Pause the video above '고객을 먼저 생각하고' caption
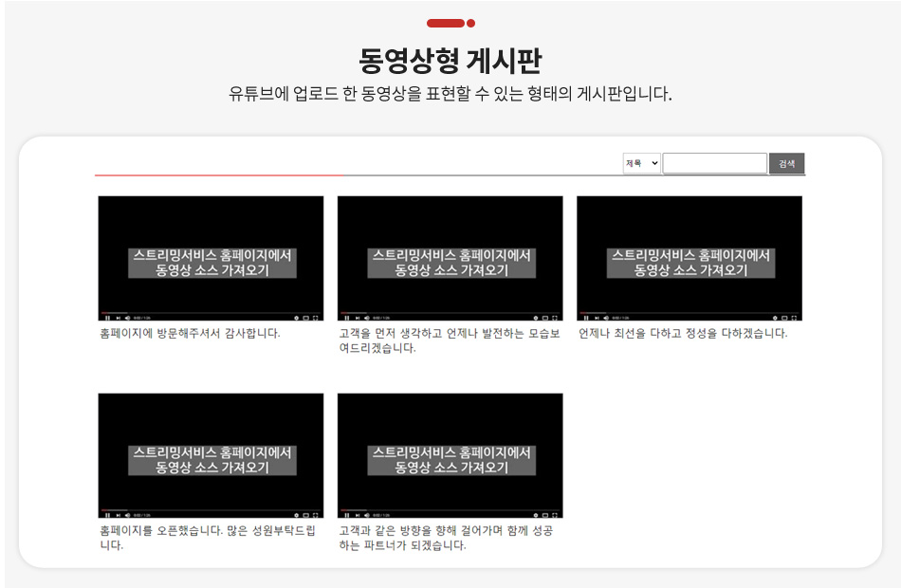This screenshot has width=901, height=588. pyautogui.click(x=346, y=318)
